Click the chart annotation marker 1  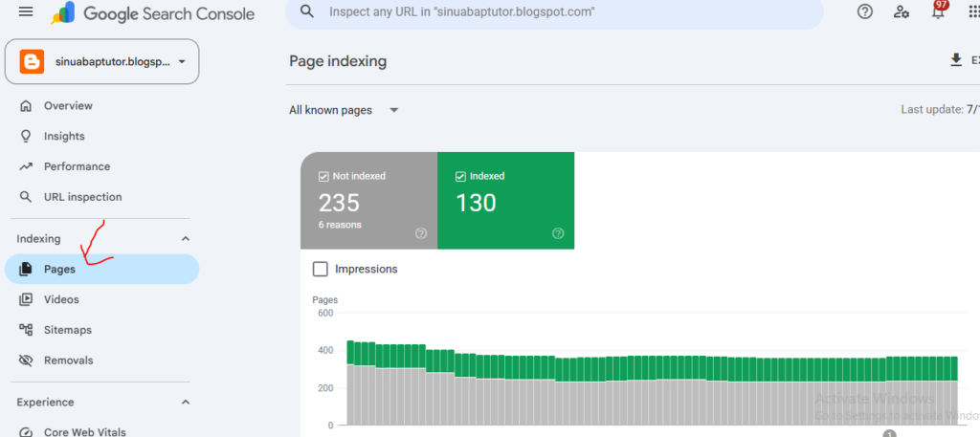click(889, 433)
